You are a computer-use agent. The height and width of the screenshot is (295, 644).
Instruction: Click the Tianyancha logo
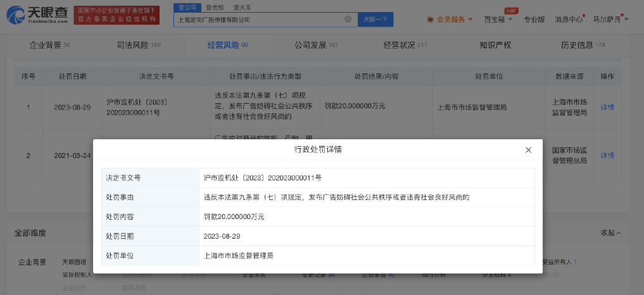click(x=37, y=15)
